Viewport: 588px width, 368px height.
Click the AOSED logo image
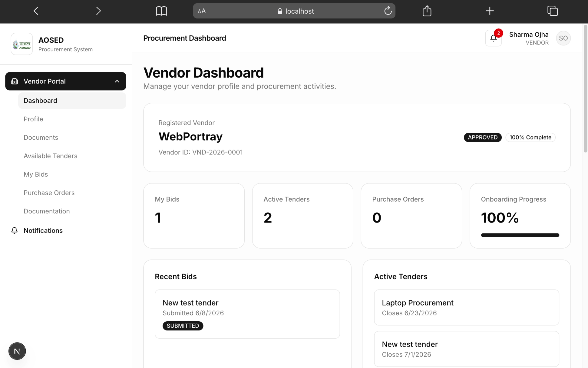coord(22,44)
